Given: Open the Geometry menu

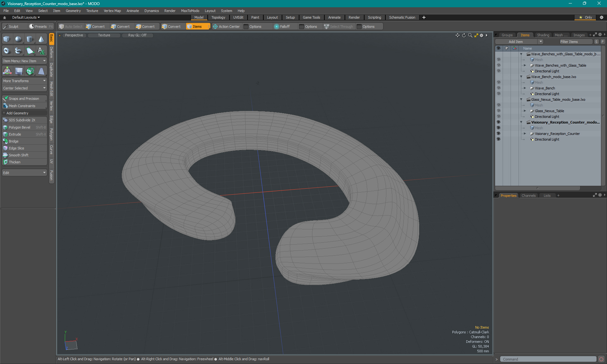Looking at the screenshot, I should (73, 11).
